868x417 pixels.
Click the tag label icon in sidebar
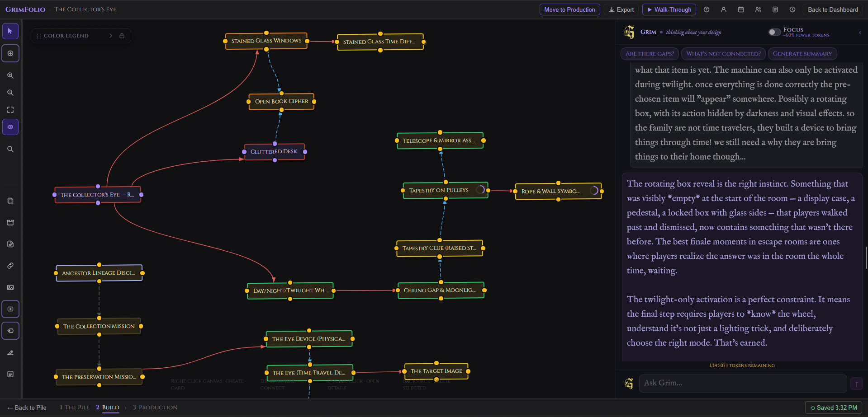click(10, 331)
